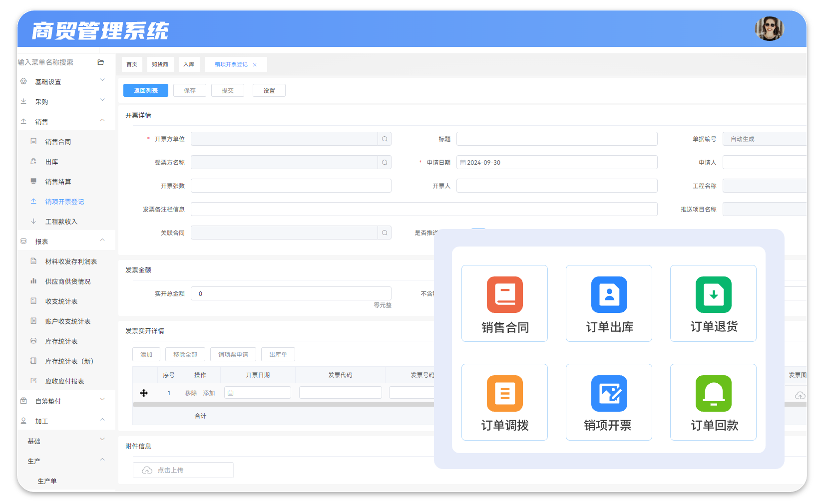Switch to the 入库 tab
This screenshot has width=824, height=504.
tap(189, 64)
